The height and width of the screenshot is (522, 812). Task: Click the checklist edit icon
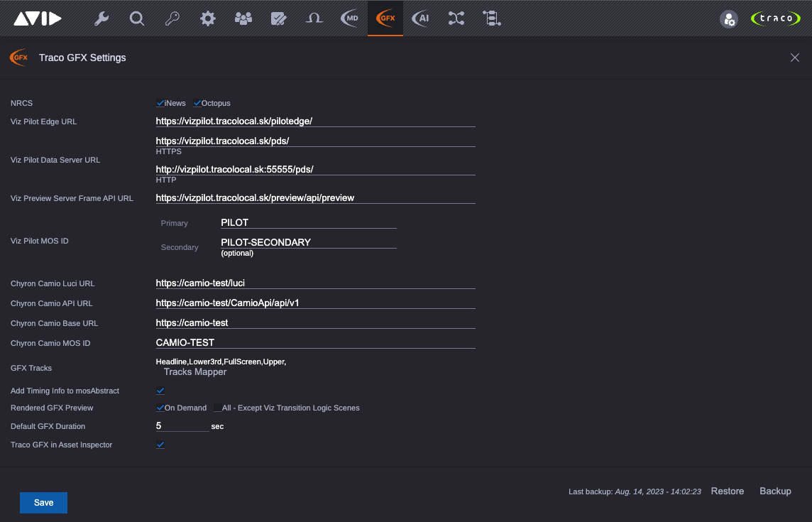tap(278, 18)
